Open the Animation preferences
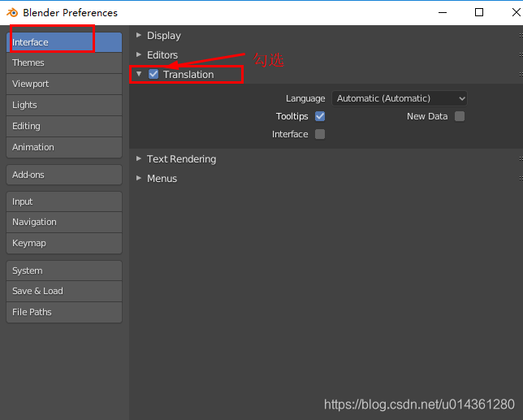Viewport: 523px width, 420px height. (64, 147)
